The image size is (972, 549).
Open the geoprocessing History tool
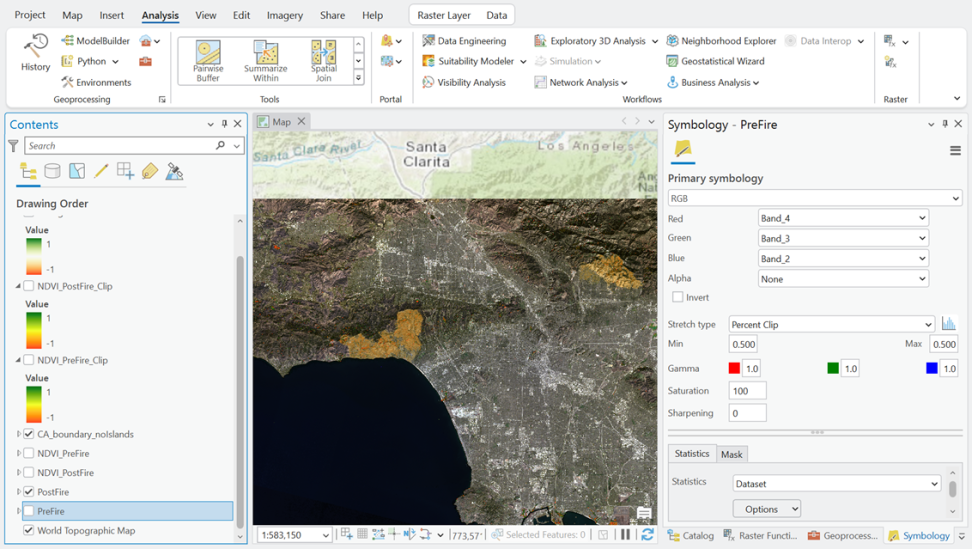point(35,53)
